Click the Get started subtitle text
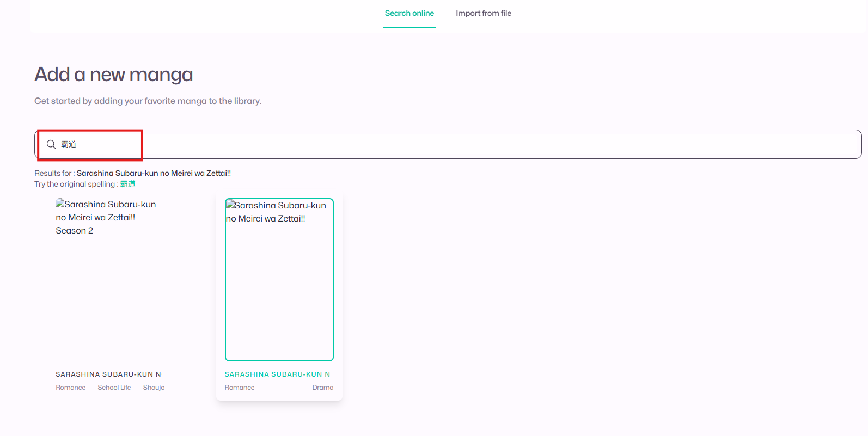The height and width of the screenshot is (436, 868). tap(148, 101)
